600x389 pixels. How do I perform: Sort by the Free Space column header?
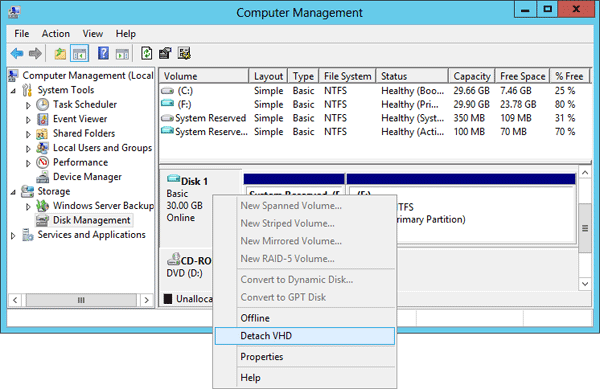tap(522, 76)
